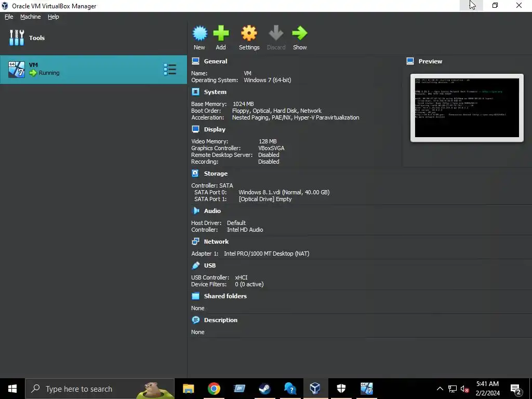Click the General section icon

pos(195,61)
